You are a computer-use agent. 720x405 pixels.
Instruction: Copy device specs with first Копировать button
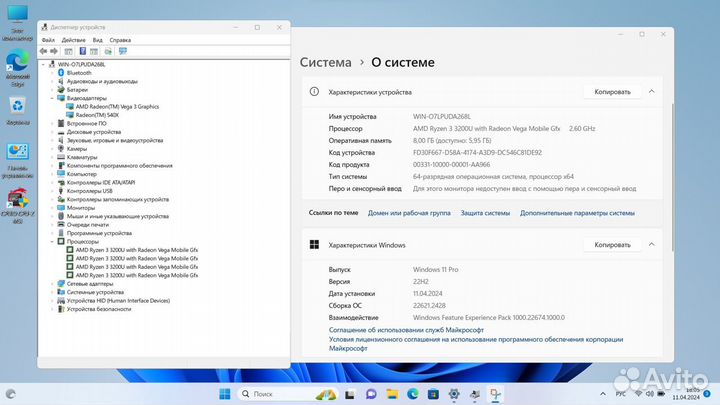click(x=612, y=92)
